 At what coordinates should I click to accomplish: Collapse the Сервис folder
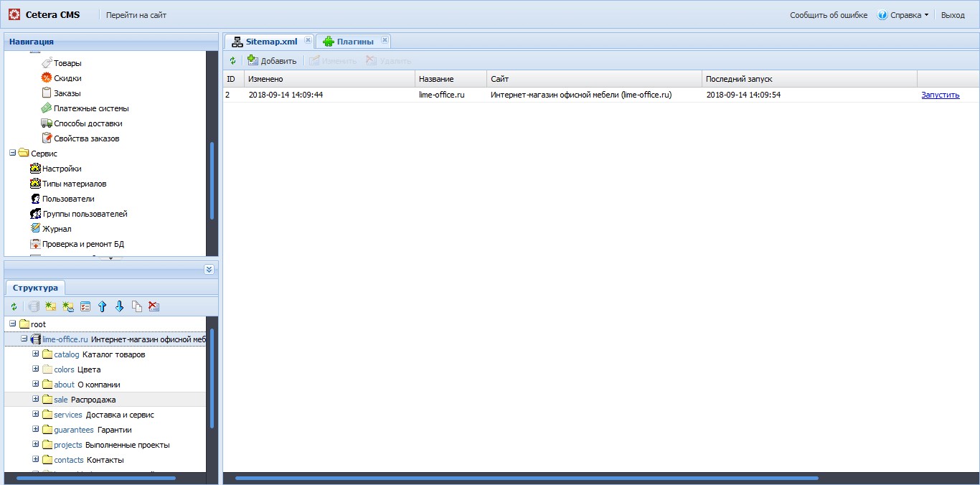click(12, 153)
